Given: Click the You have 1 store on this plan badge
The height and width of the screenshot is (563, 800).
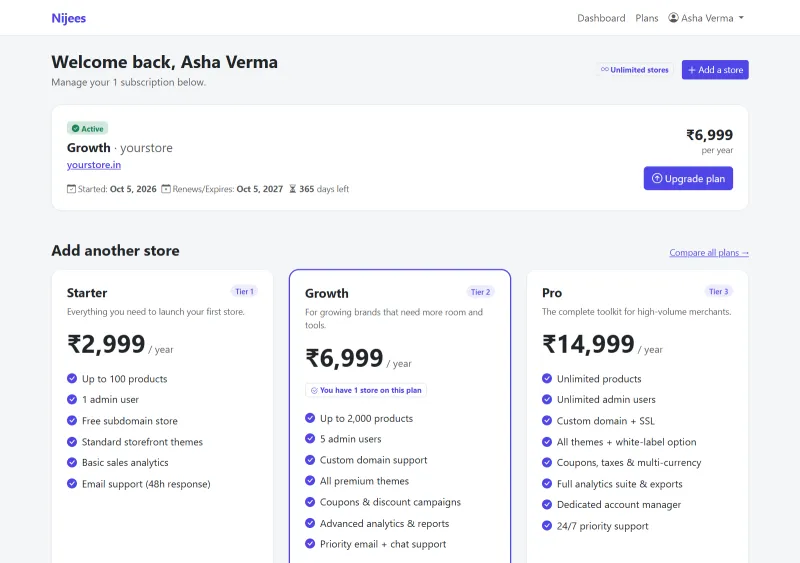Looking at the screenshot, I should (x=366, y=390).
